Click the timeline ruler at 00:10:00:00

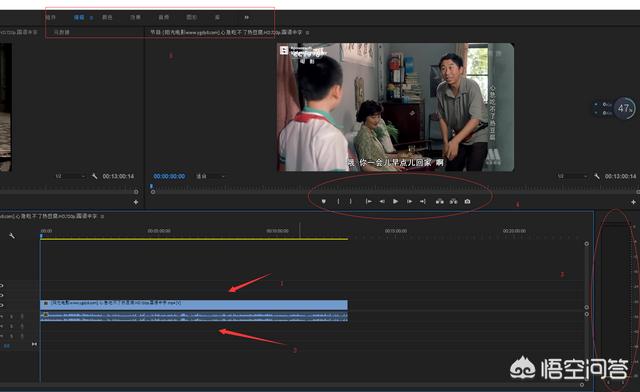[278, 231]
